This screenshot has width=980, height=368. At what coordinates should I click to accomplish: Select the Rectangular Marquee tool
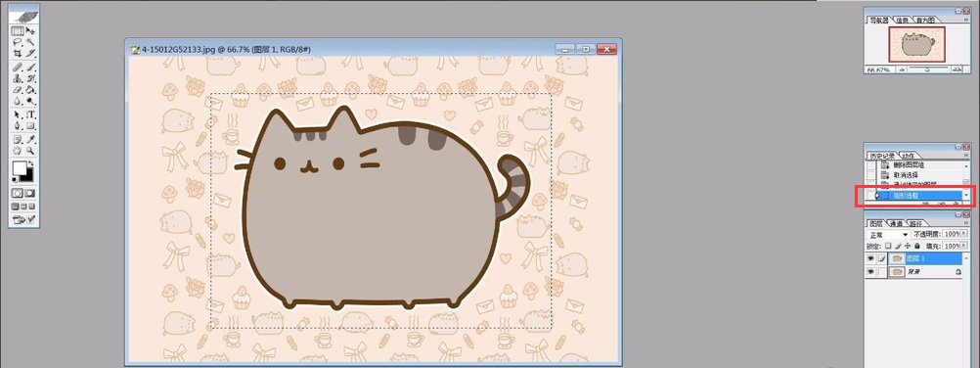coord(18,30)
